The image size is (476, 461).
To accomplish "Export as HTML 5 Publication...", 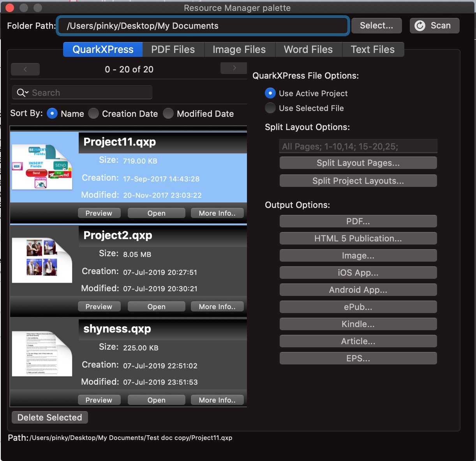I will [358, 238].
